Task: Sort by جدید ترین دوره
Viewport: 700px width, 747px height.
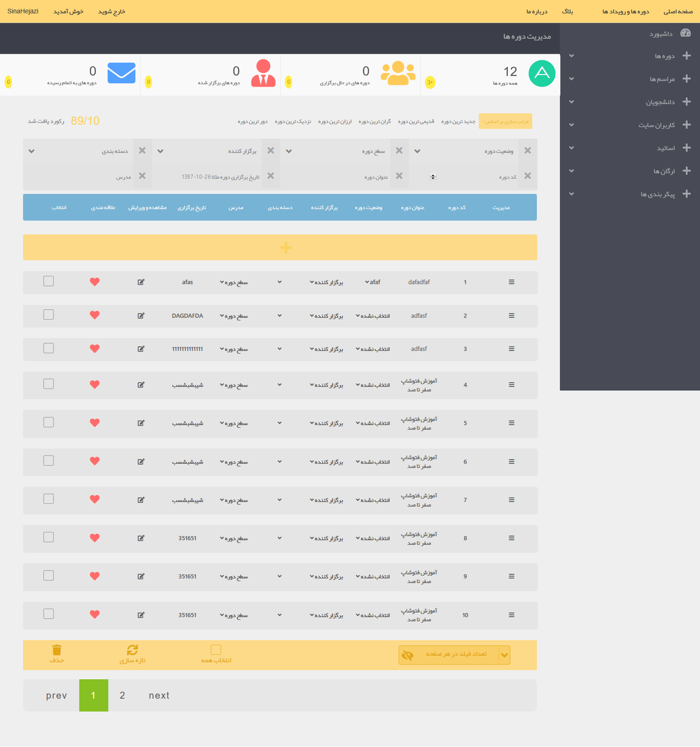Action: coord(458,121)
